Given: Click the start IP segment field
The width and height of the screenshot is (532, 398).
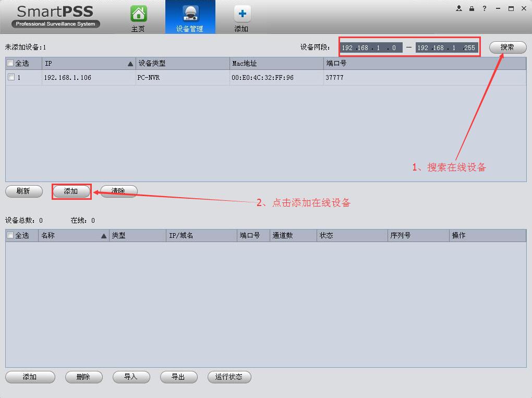Looking at the screenshot, I should coord(371,47).
